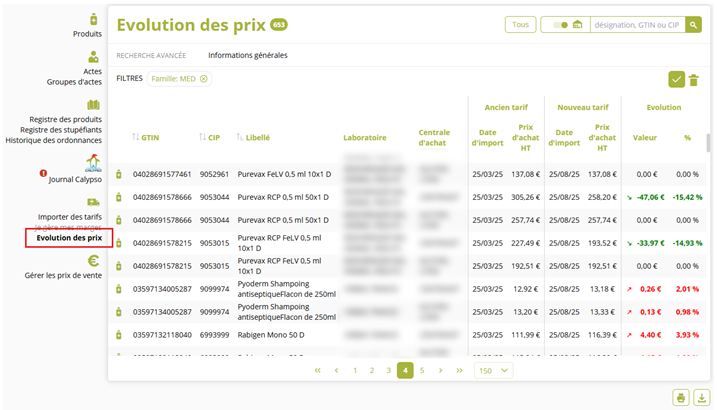Open Historique des ordonnances menu item
This screenshot has height=410, width=717.
tap(54, 140)
